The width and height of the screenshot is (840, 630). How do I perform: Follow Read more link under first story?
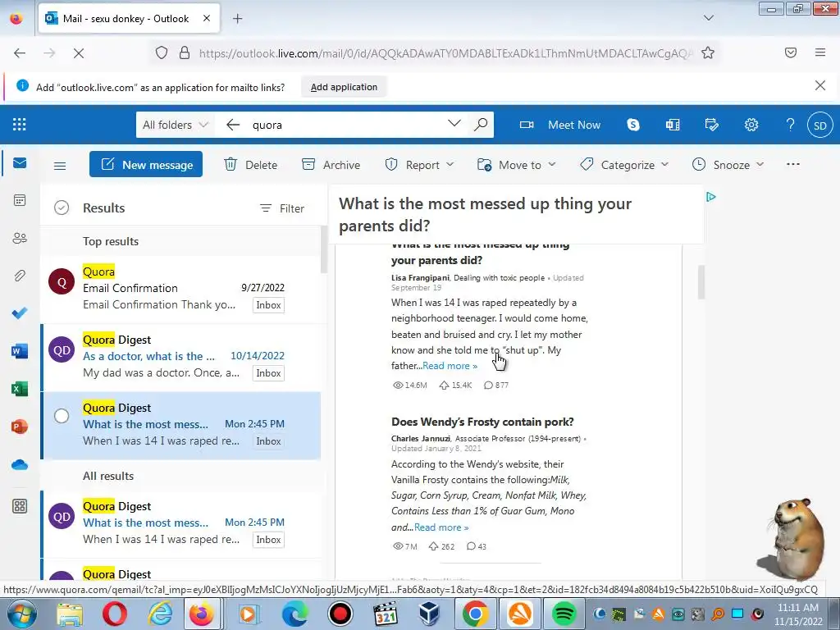pos(450,366)
